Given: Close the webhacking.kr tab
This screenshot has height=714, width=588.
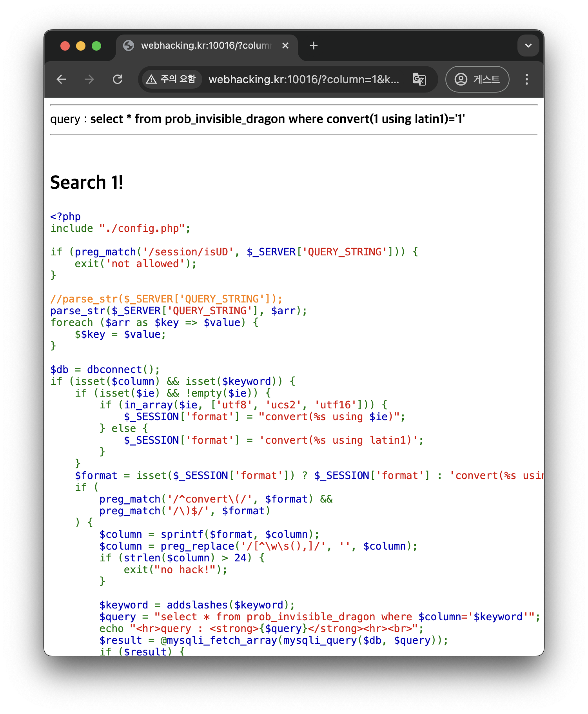Looking at the screenshot, I should [285, 46].
